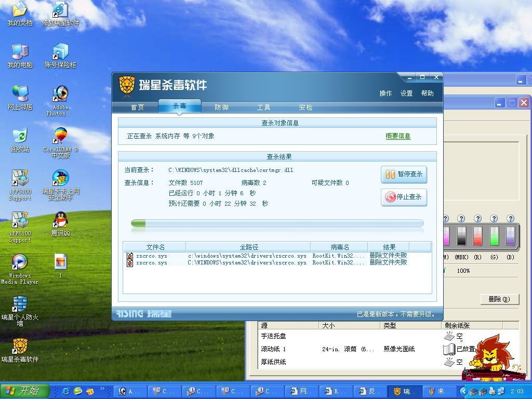
Task: Open the 设置 menu
Action: coord(406,94)
